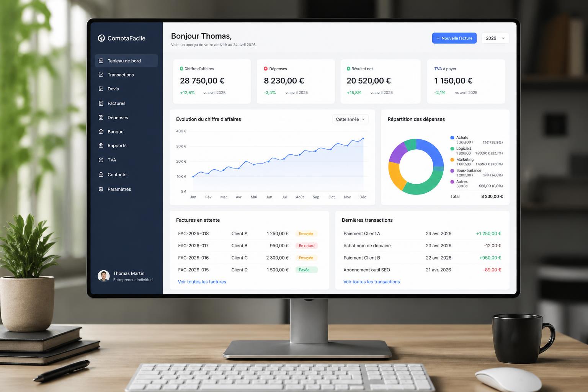Select invoice number FAC-2026-016

click(193, 258)
